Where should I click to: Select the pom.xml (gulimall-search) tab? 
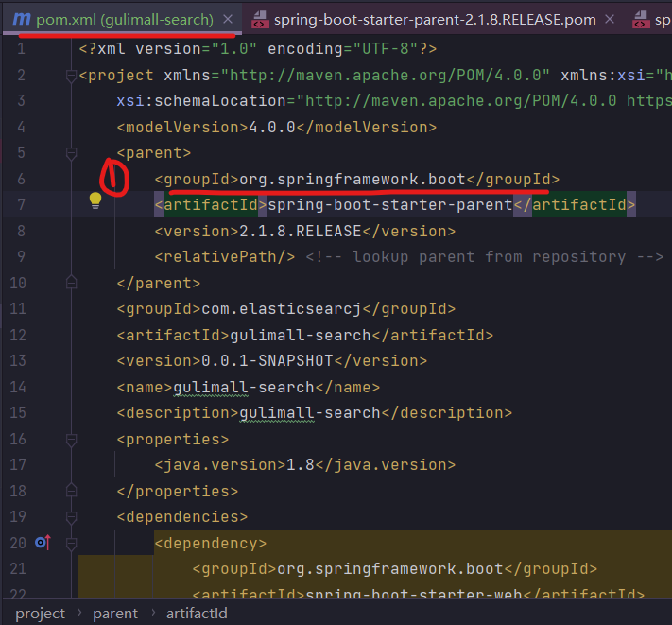coord(122,19)
